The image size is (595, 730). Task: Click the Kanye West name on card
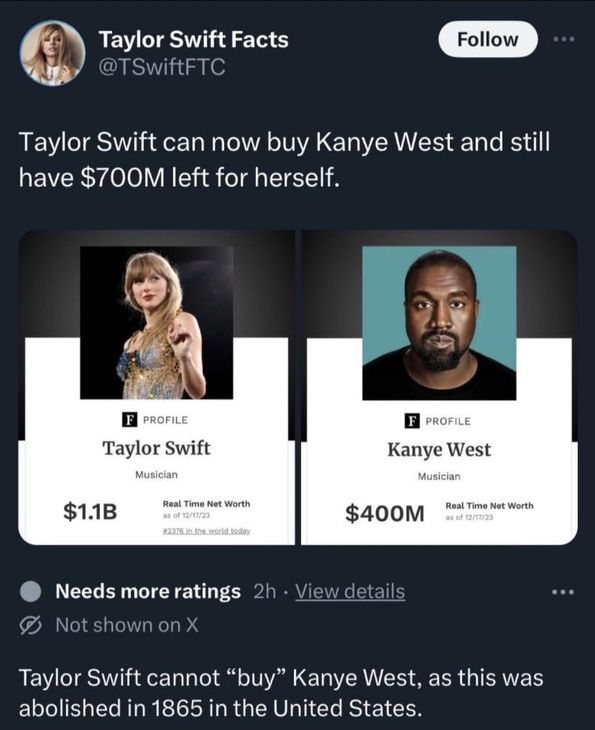pos(439,449)
